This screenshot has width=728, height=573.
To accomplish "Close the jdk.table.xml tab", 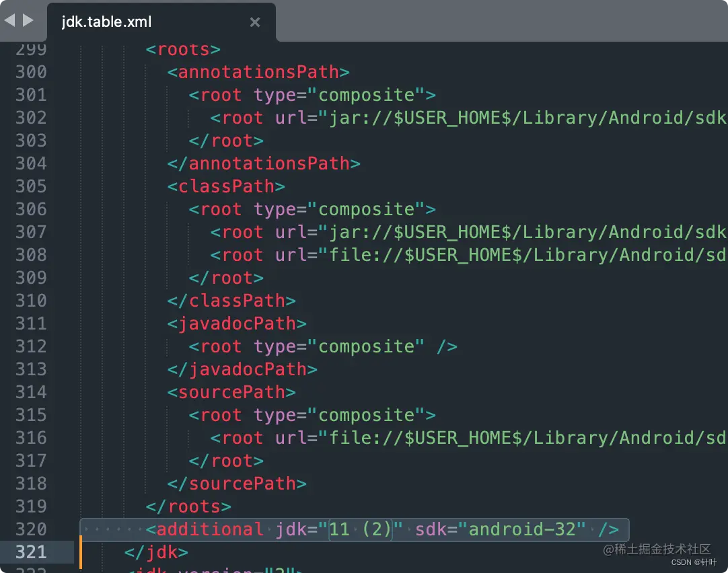I will point(254,22).
